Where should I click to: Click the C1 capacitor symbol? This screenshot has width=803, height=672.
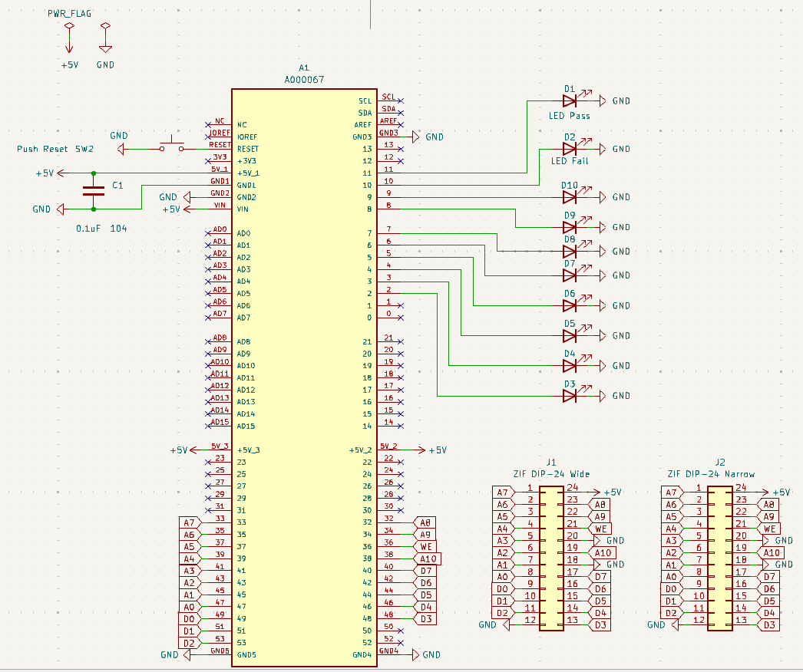click(x=94, y=190)
